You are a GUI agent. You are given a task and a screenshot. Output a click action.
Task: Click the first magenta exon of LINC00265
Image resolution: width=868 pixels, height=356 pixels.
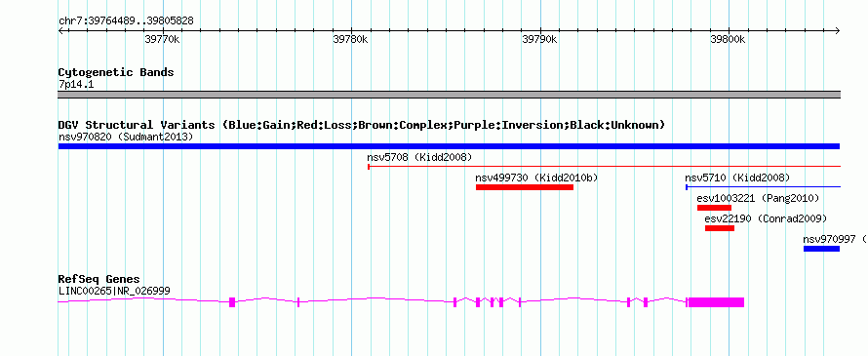pyautogui.click(x=232, y=301)
